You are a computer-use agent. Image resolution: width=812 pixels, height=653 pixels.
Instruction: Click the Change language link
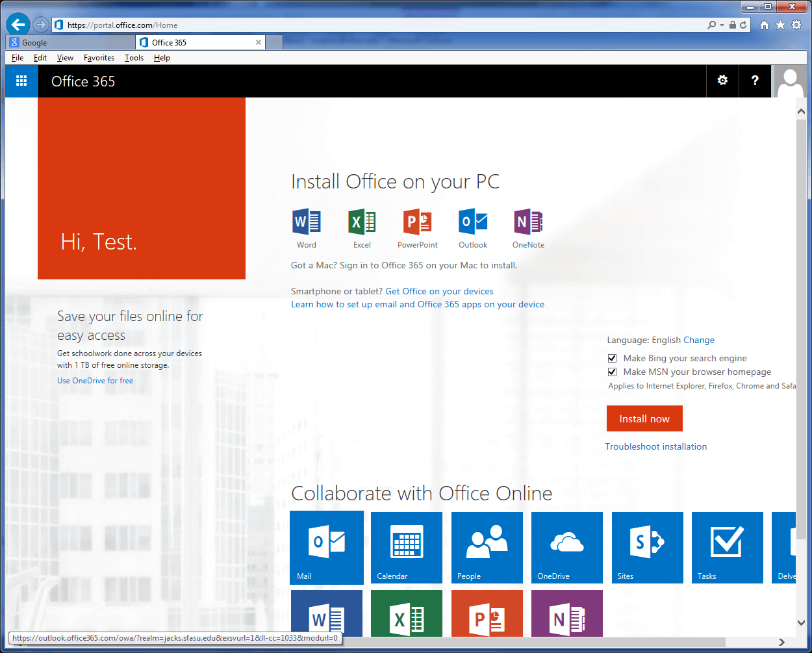pyautogui.click(x=699, y=340)
